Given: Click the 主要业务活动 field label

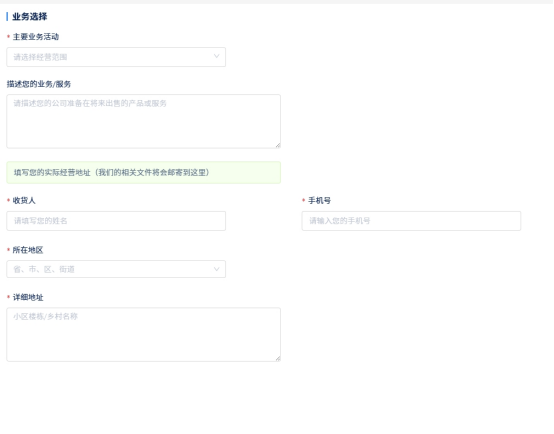Looking at the screenshot, I should coord(36,37).
